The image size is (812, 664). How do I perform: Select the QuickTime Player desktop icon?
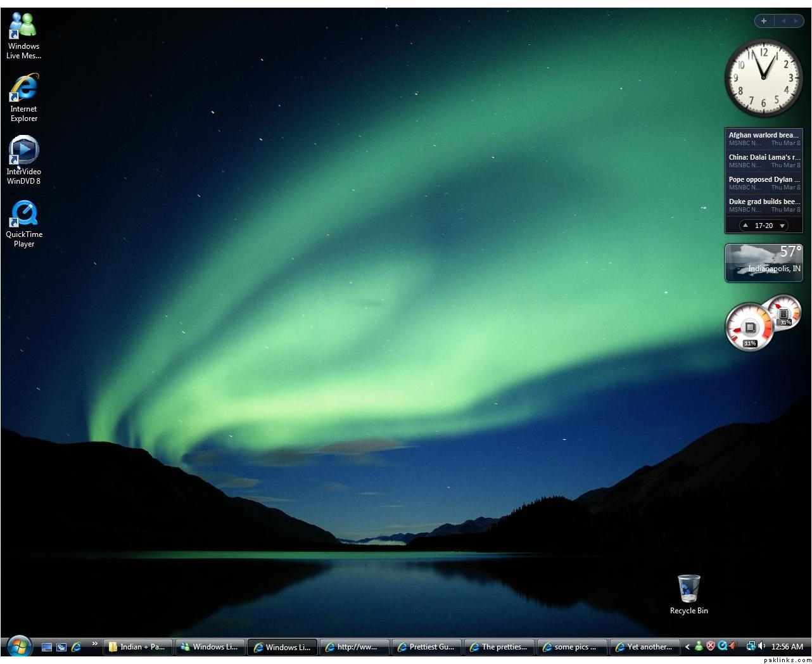click(23, 224)
